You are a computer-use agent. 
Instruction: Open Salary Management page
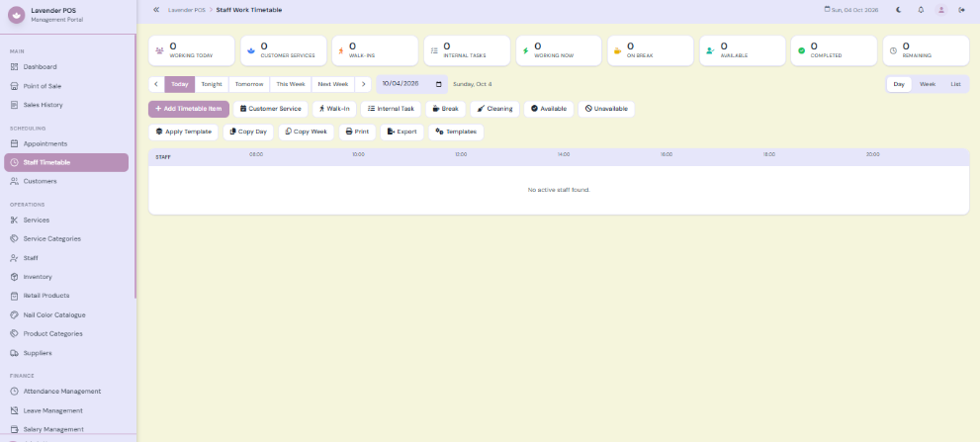click(66, 429)
